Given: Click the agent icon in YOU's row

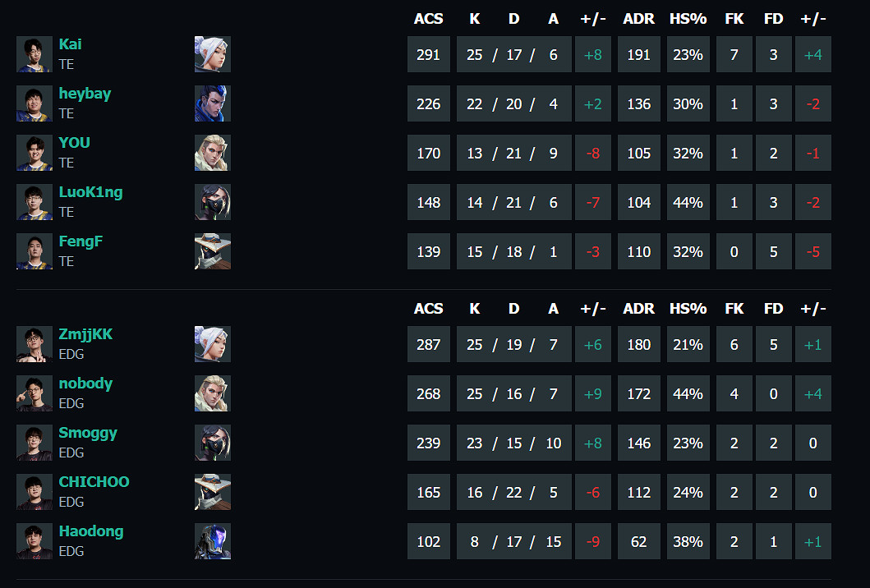Looking at the screenshot, I should tap(213, 153).
